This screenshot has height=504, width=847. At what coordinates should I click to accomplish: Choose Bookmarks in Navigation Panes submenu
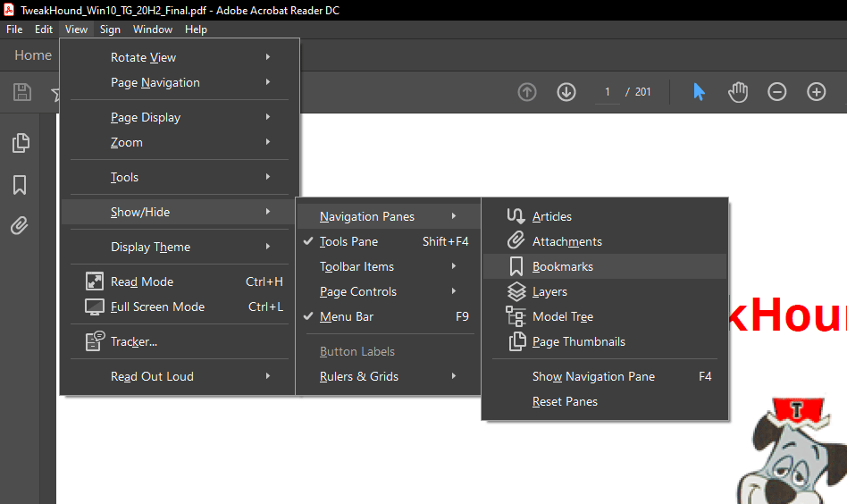(x=605, y=266)
